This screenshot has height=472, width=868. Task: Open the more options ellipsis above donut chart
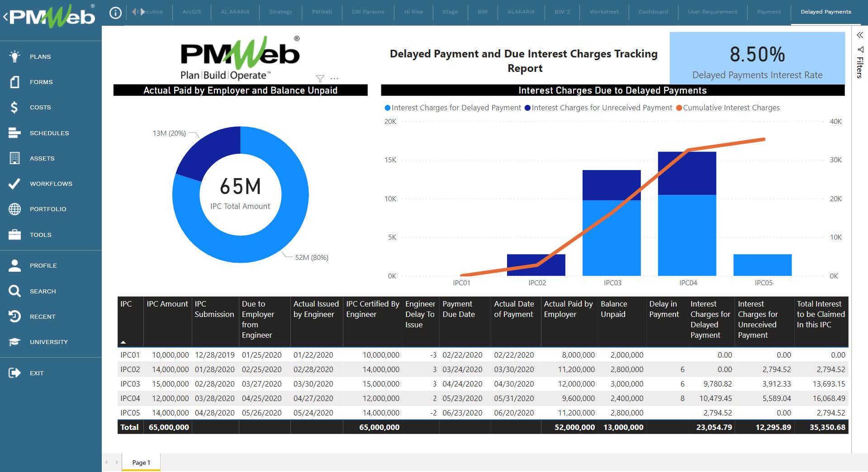click(334, 79)
